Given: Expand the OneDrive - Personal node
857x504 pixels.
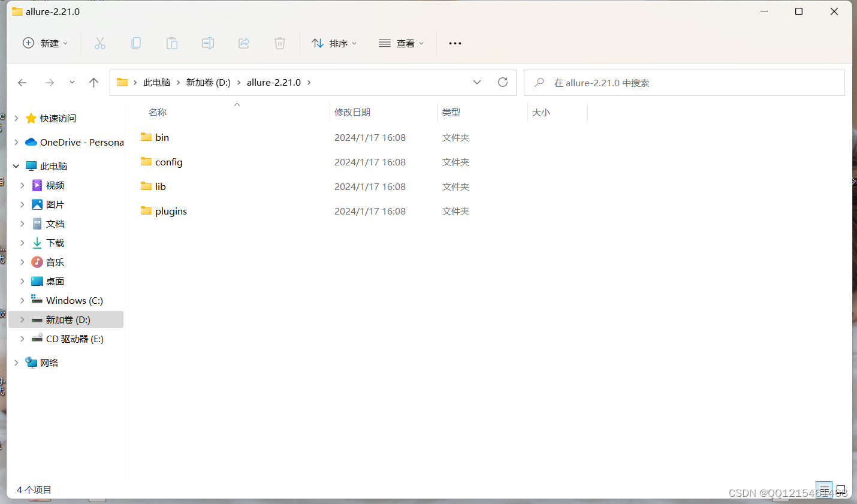Looking at the screenshot, I should click(x=16, y=142).
